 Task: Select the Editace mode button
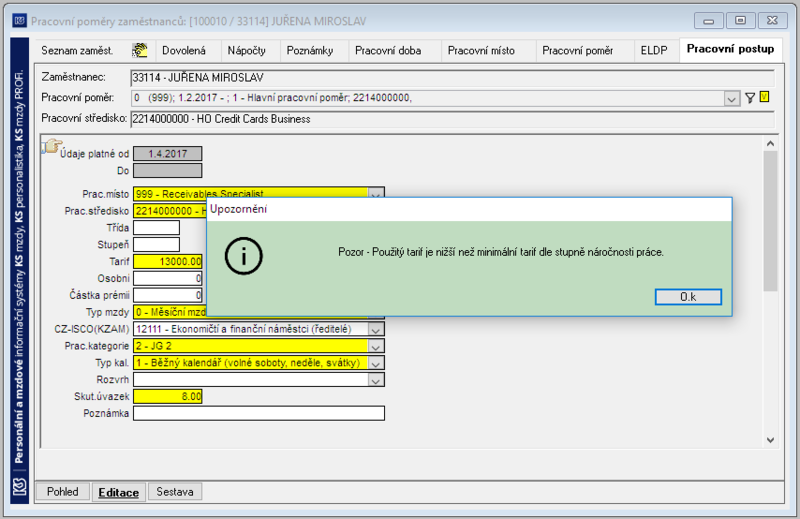point(118,492)
